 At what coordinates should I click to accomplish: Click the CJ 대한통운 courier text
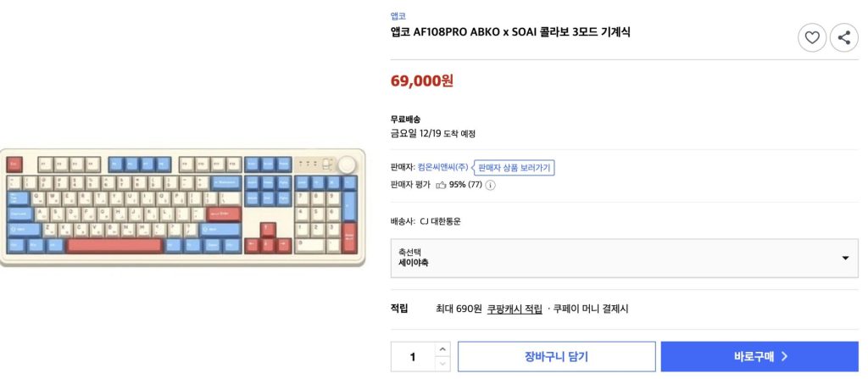440,221
